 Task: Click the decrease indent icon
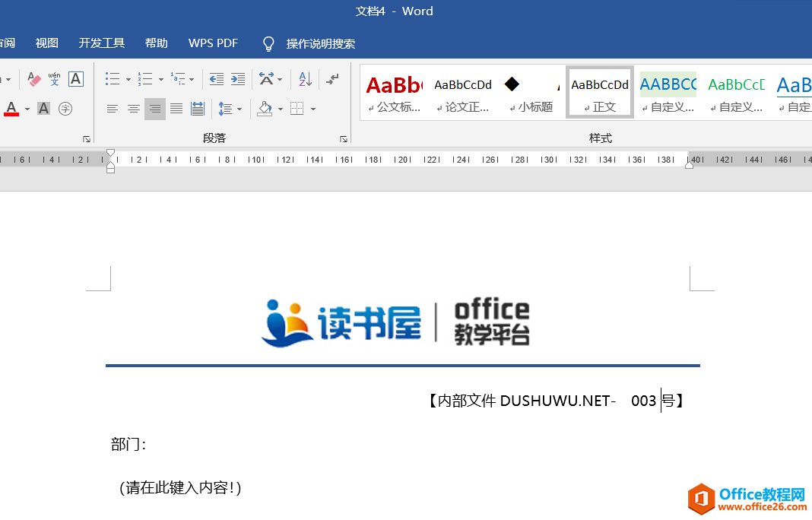[216, 78]
